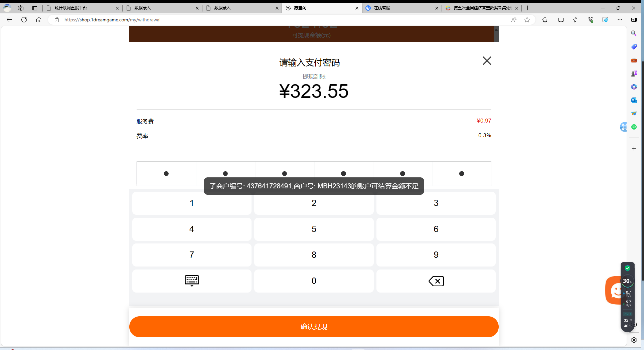
Task: Go back to the previous page
Action: point(9,20)
